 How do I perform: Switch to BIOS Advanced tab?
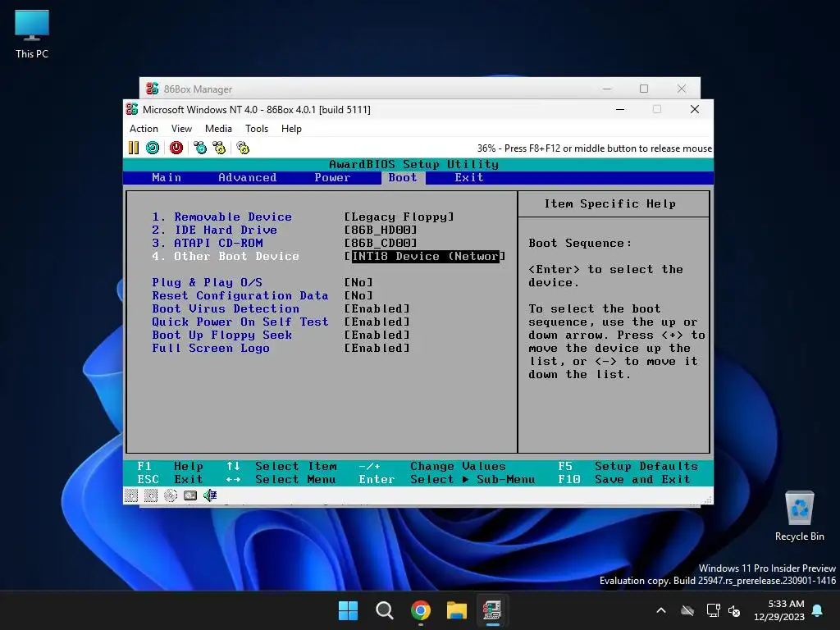click(x=248, y=177)
